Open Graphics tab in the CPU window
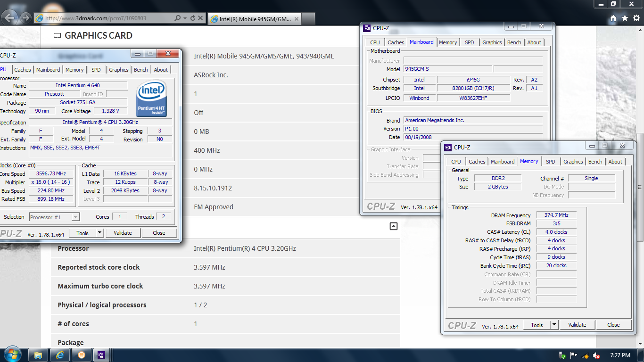644x362 pixels. [x=119, y=70]
